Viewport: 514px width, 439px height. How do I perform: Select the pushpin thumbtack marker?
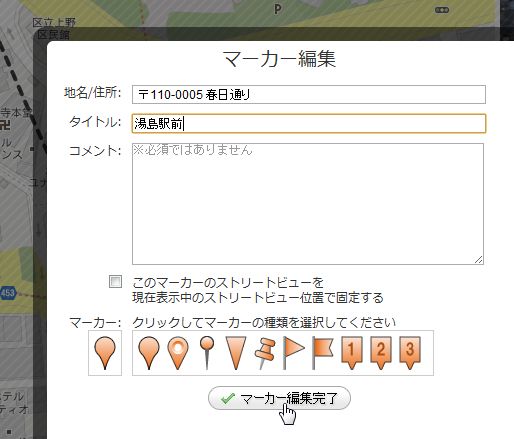tap(265, 353)
